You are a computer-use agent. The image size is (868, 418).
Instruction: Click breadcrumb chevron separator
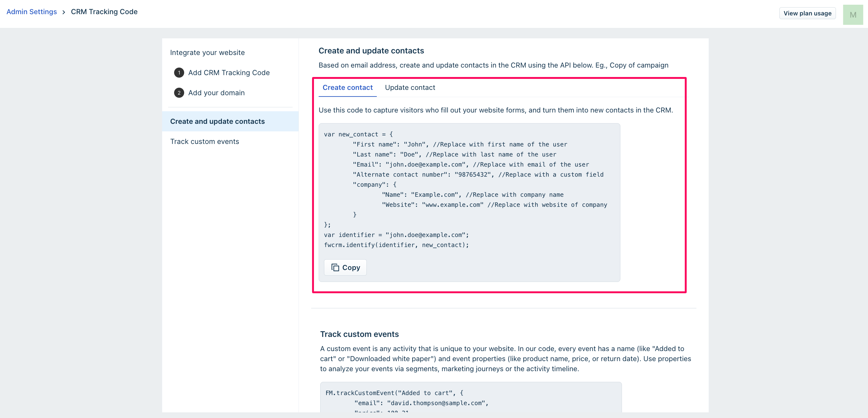(x=64, y=12)
